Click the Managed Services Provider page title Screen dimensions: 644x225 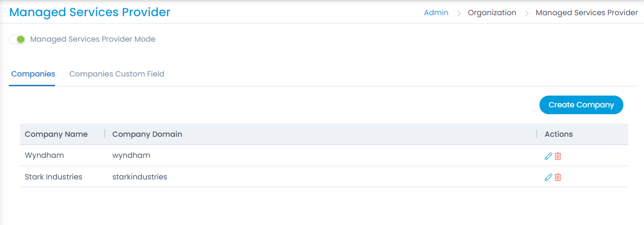[x=90, y=12]
